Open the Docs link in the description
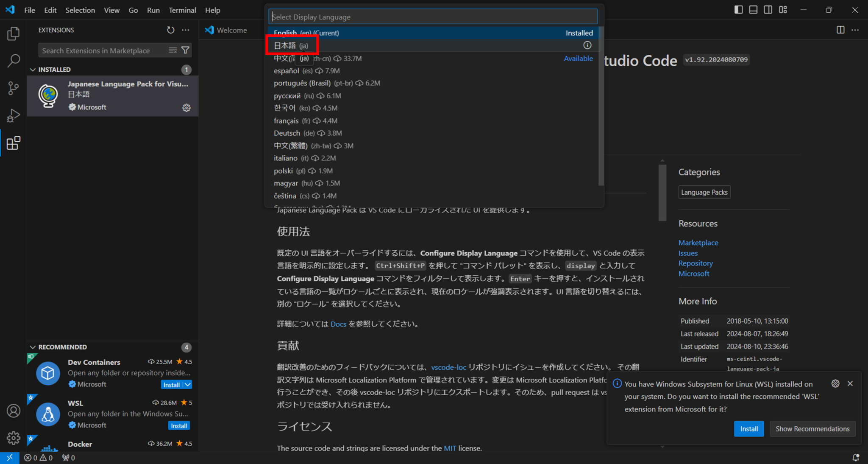The image size is (868, 464). (338, 324)
